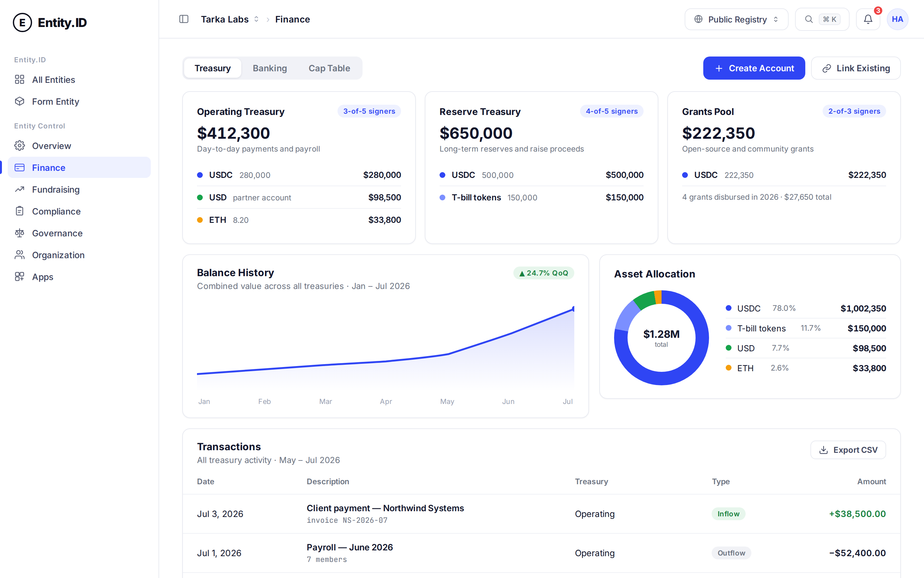Click the Create Account button
This screenshot has width=924, height=578.
(754, 68)
